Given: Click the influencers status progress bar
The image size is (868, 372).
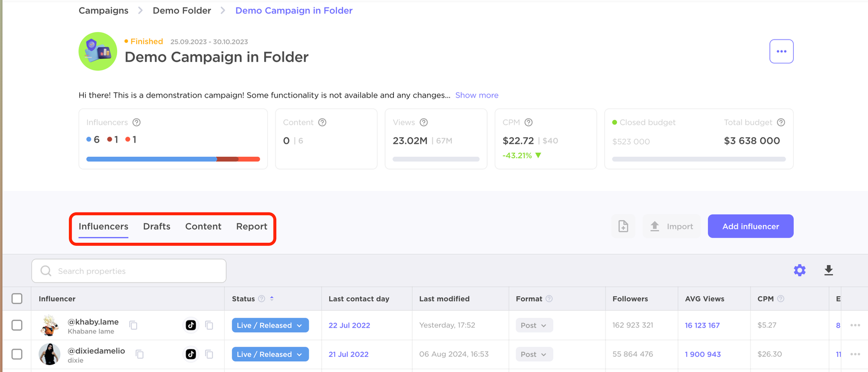Looking at the screenshot, I should (x=173, y=159).
